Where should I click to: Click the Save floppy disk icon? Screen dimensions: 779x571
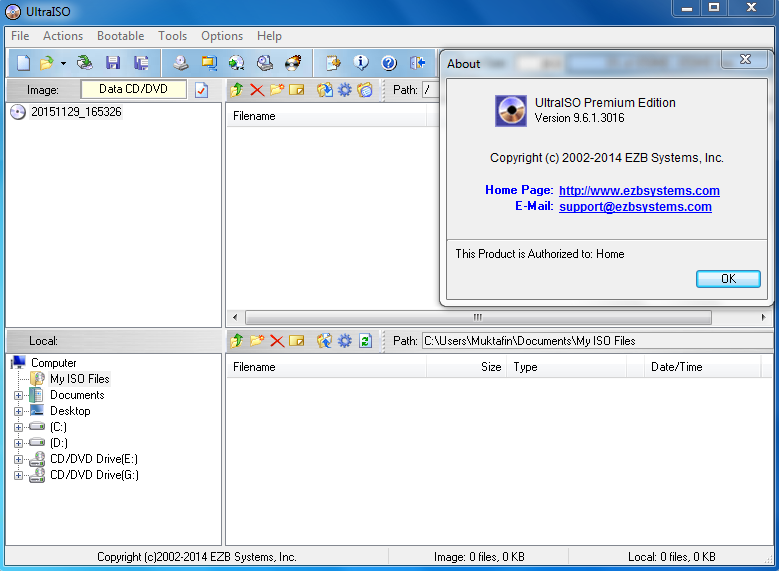click(x=113, y=63)
